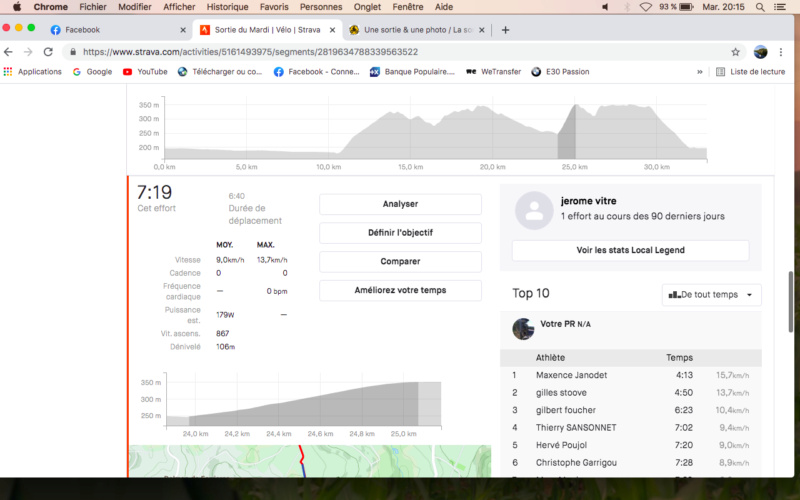
Task: Open the Historique menu
Action: coord(228,7)
